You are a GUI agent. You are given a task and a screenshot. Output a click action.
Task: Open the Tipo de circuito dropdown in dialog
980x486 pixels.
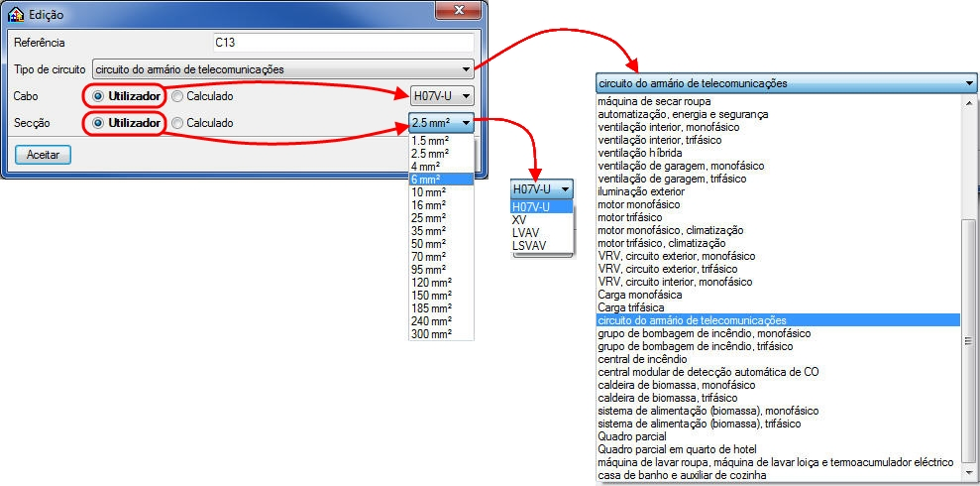point(283,69)
